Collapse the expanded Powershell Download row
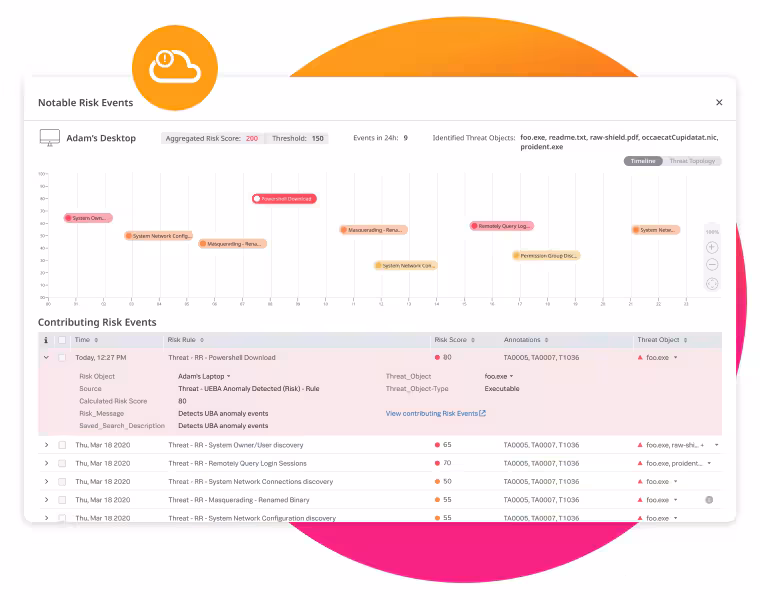The height and width of the screenshot is (600, 760). pos(46,357)
